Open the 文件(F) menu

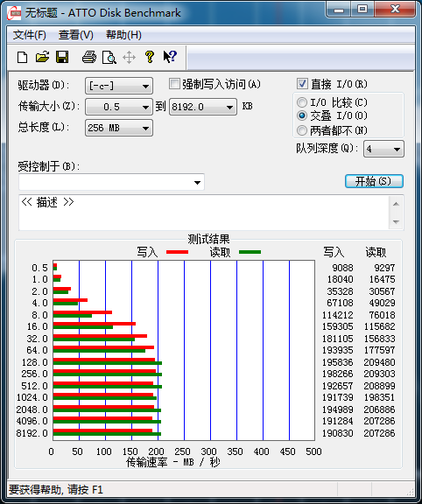[x=30, y=35]
